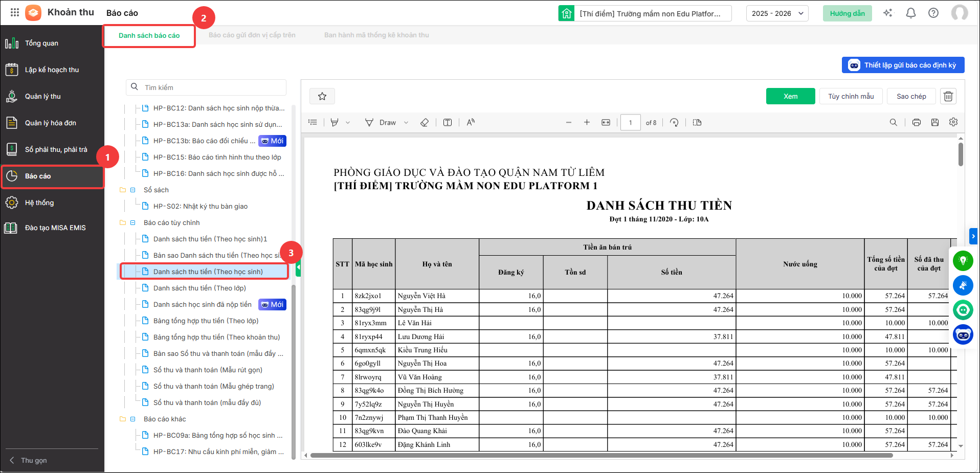Collapse the report list panel
This screenshot has width=980, height=473.
coord(298,268)
